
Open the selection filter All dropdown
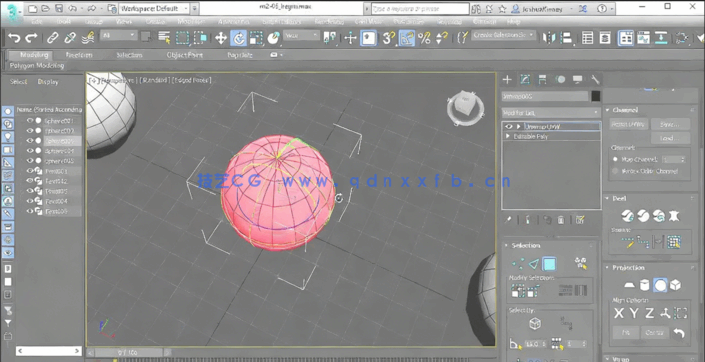pyautogui.click(x=119, y=36)
